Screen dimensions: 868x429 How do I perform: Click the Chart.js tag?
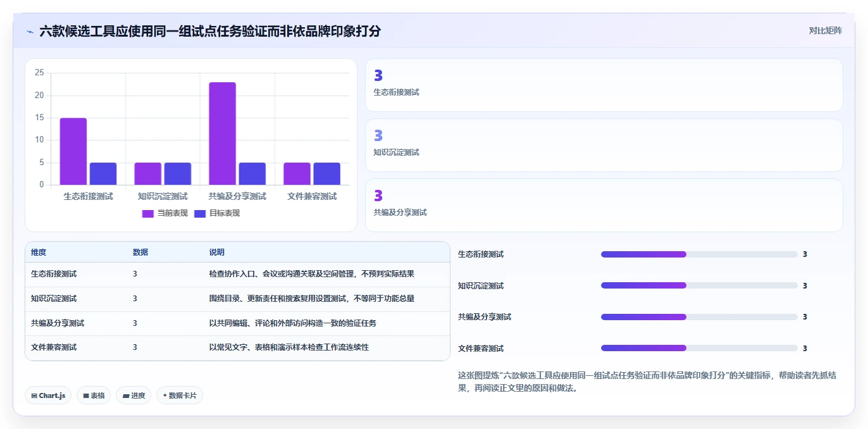pyautogui.click(x=48, y=395)
